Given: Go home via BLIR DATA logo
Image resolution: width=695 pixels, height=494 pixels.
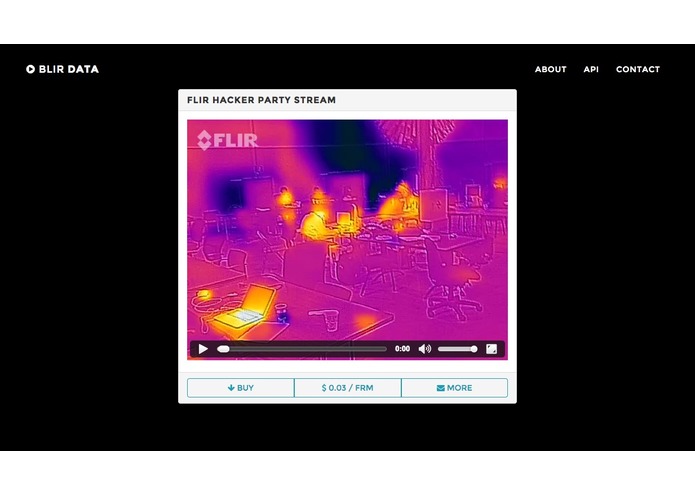Looking at the screenshot, I should pyautogui.click(x=62, y=69).
